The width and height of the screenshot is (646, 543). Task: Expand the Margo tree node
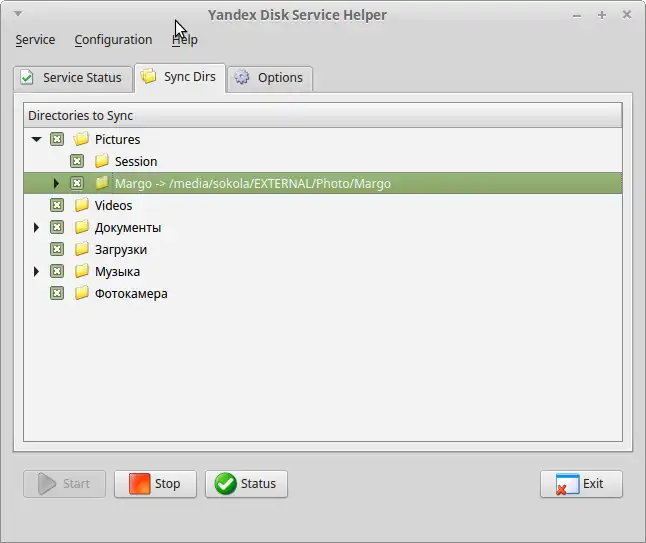coord(56,183)
